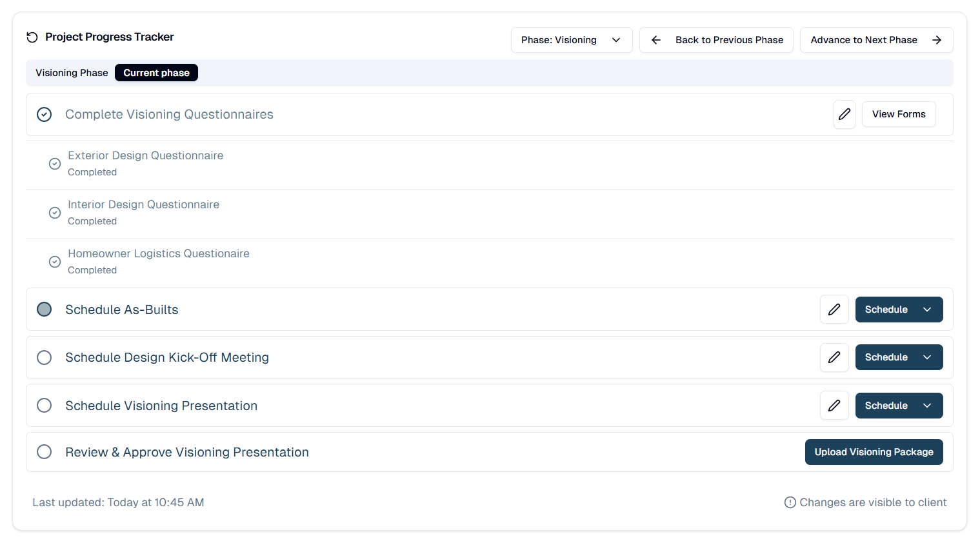Click the Interior Design Questionnaire check icon
Viewport: 980px width, 541px height.
55,213
